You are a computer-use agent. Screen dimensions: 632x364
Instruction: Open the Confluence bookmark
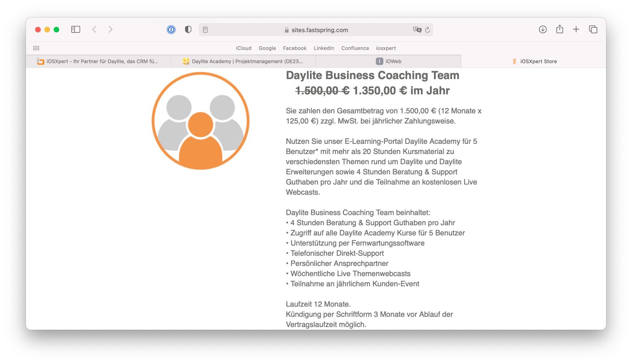point(355,48)
